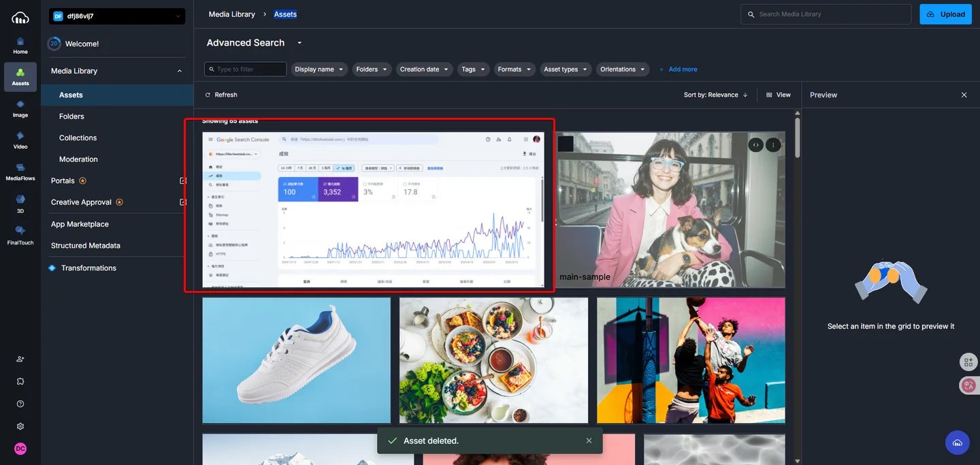Open the Creative Approval menu item

[81, 202]
